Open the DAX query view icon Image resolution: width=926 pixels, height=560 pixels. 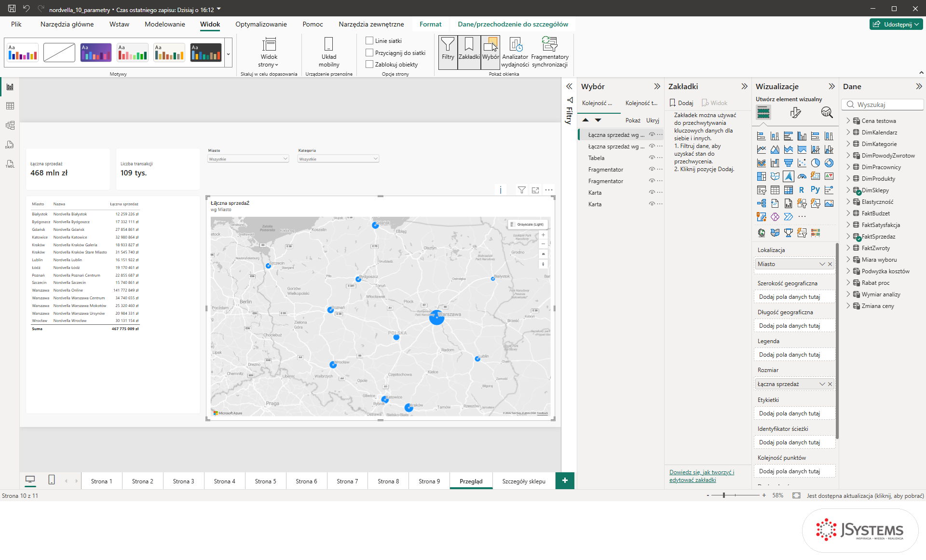tap(10, 145)
